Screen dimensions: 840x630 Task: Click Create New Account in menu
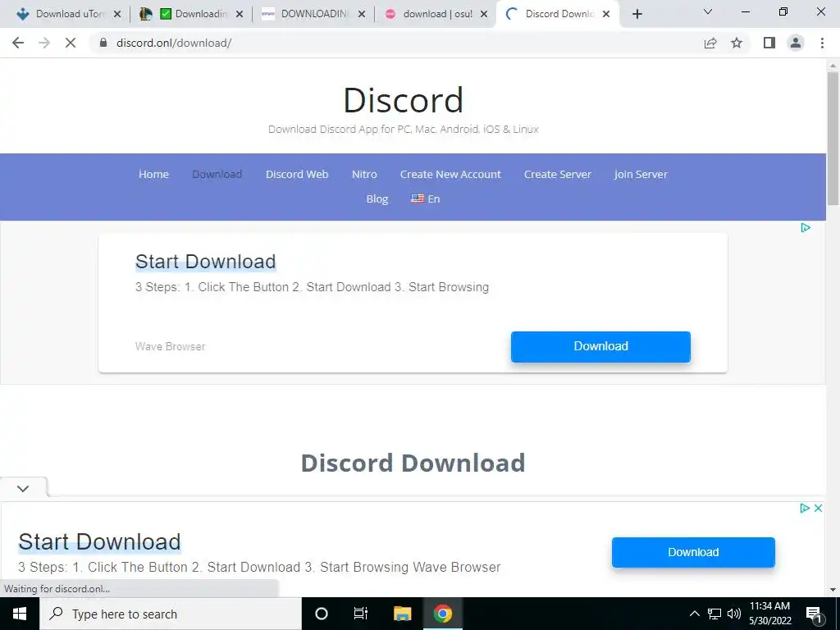click(x=450, y=174)
